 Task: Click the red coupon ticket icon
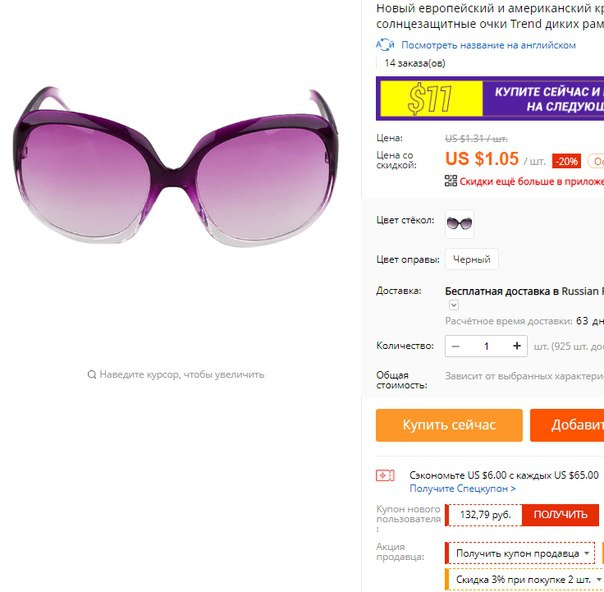pyautogui.click(x=385, y=475)
